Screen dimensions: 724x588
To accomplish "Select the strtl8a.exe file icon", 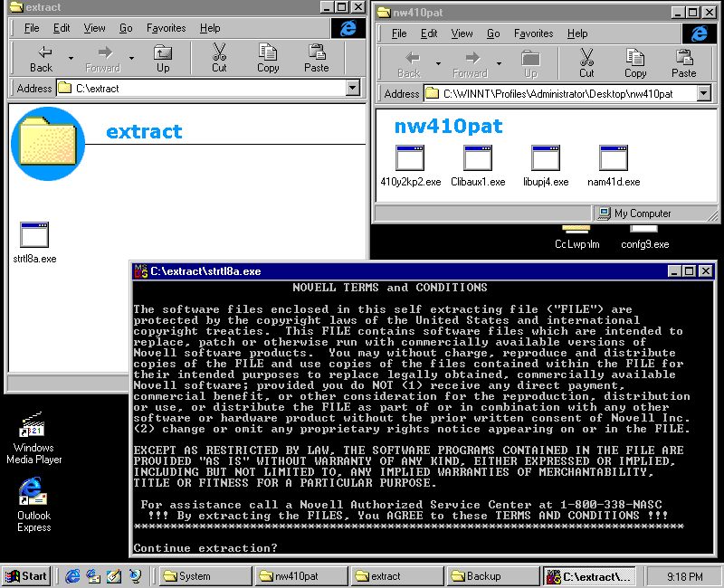I will pyautogui.click(x=34, y=242).
